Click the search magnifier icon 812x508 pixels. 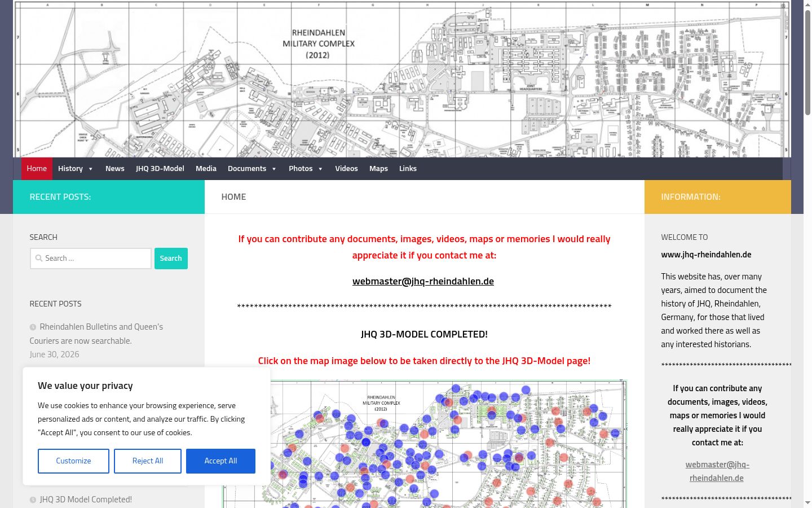(39, 259)
